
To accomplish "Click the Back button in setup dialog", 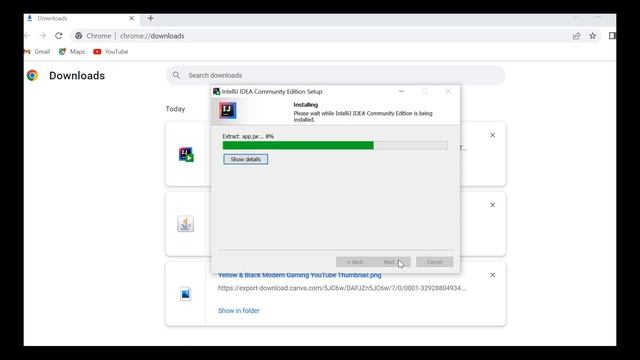I will (x=355, y=262).
